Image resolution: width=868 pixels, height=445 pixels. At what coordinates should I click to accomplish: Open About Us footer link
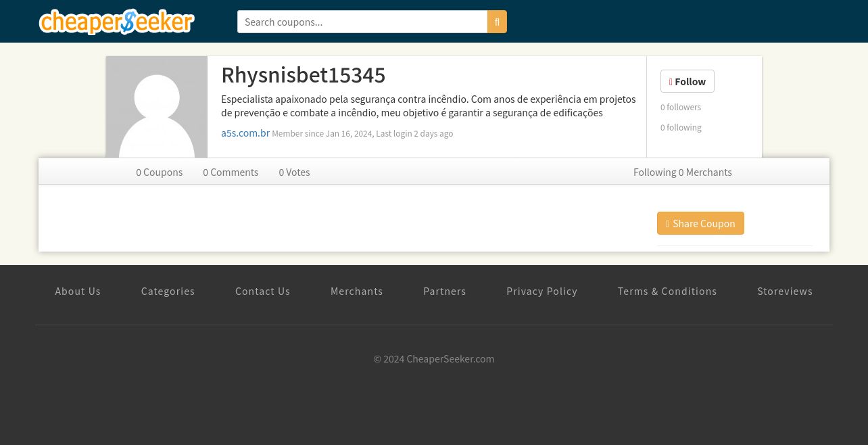[78, 291]
